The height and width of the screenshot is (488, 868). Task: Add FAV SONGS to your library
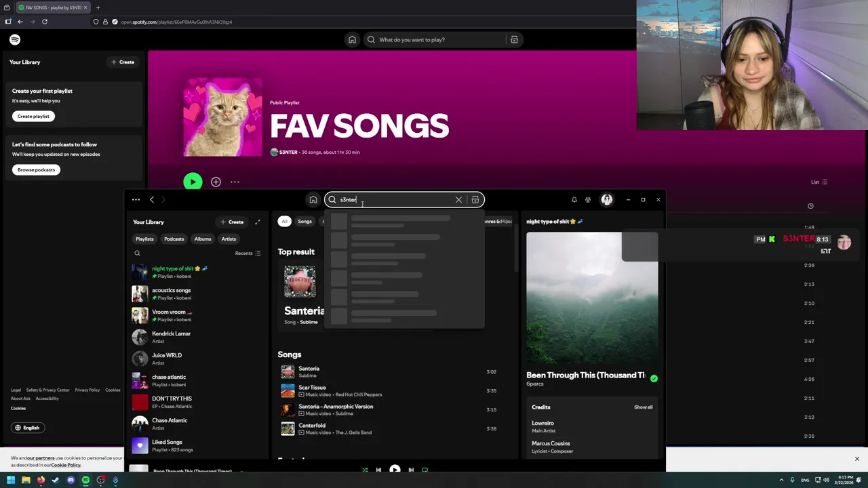216,182
